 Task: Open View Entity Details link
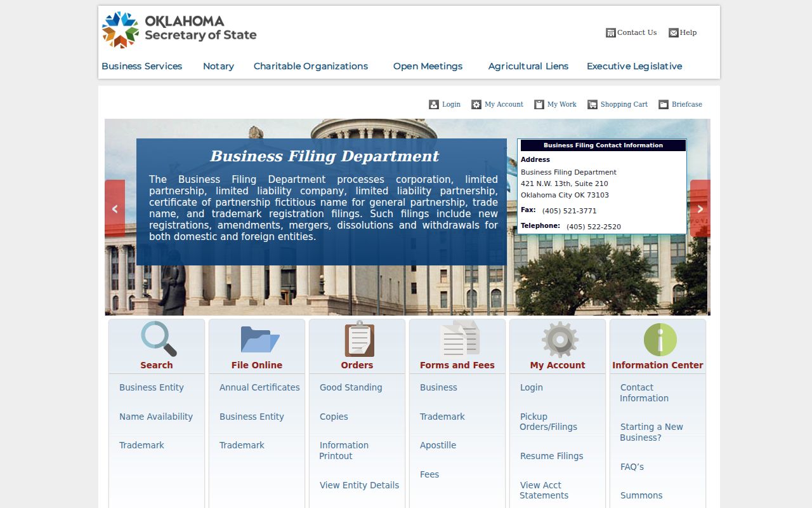360,485
